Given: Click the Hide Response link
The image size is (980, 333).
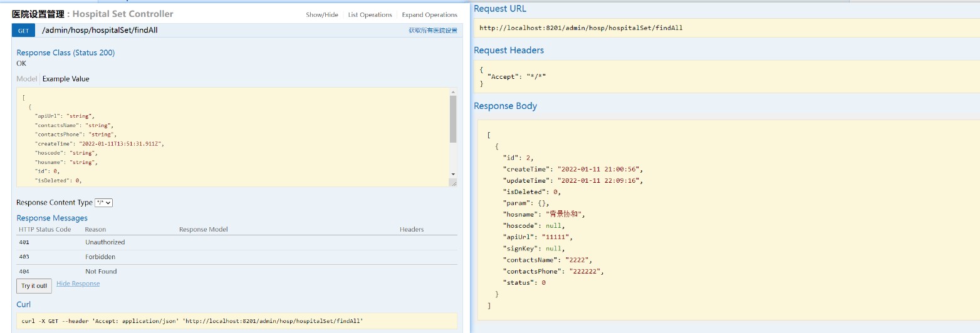Looking at the screenshot, I should pyautogui.click(x=78, y=284).
